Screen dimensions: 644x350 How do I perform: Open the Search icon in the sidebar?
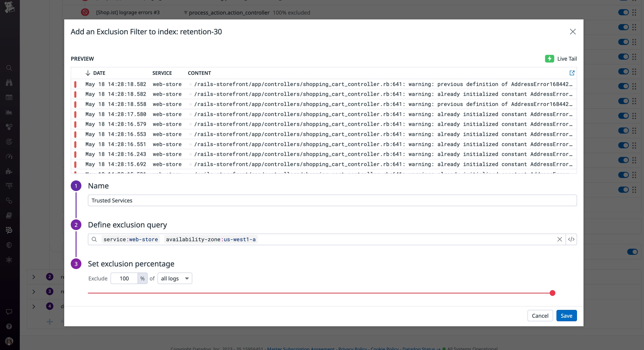(9, 68)
